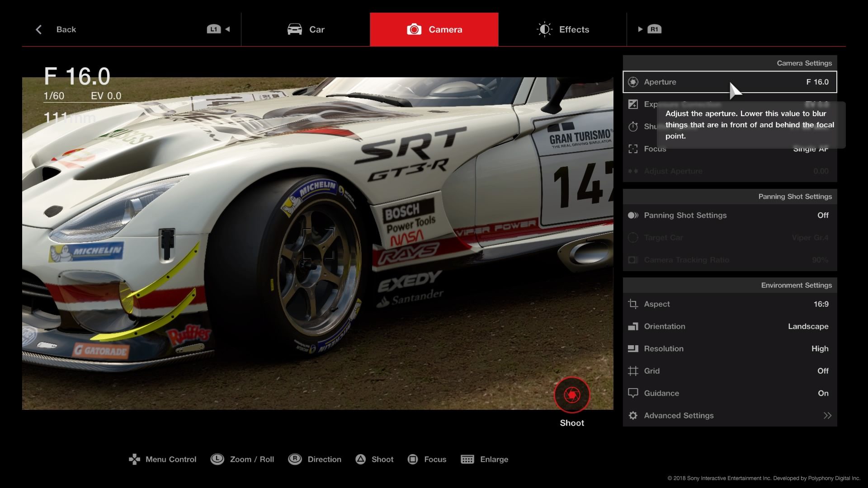
Task: Click the Camera Tracking Ratio icon
Action: click(x=633, y=260)
